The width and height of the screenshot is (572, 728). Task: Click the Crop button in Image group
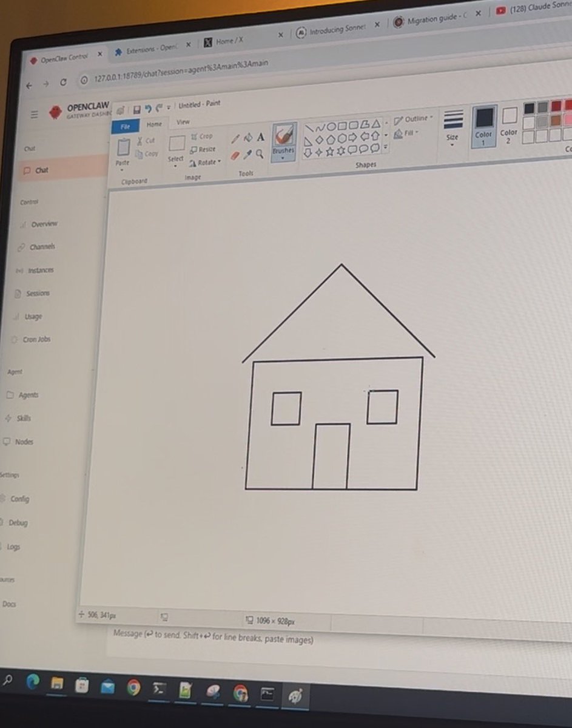[x=202, y=137]
